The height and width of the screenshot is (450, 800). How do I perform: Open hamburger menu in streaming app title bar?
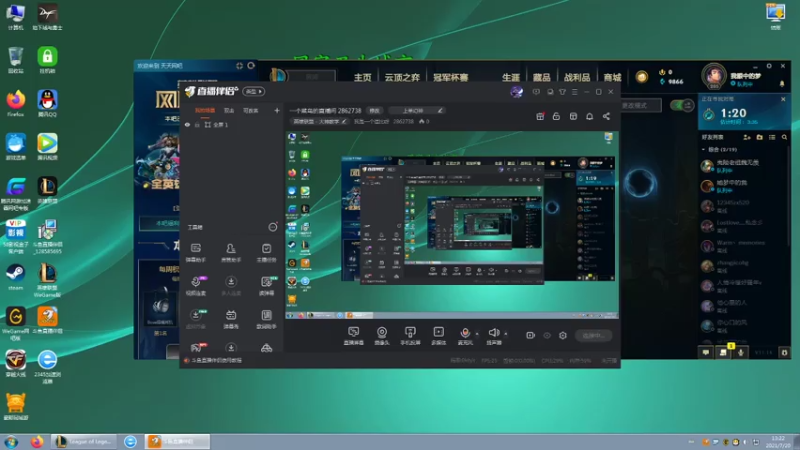tap(574, 92)
